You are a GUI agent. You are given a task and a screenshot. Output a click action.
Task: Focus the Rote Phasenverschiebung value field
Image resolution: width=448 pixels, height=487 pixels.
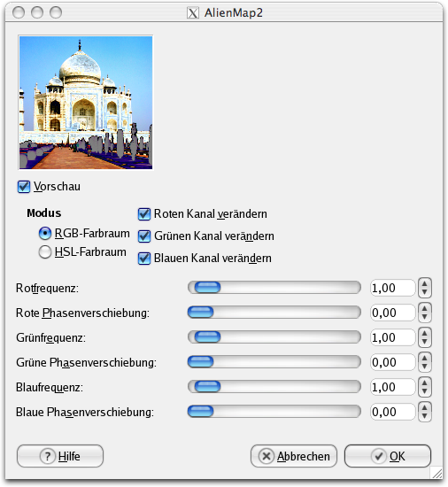coord(393,313)
